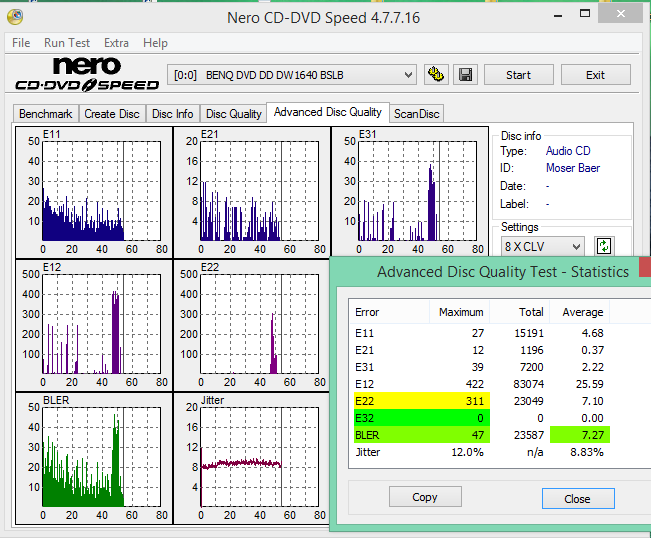Click the Nero app icon in the title bar
This screenshot has height=538, width=651.
tap(15, 17)
